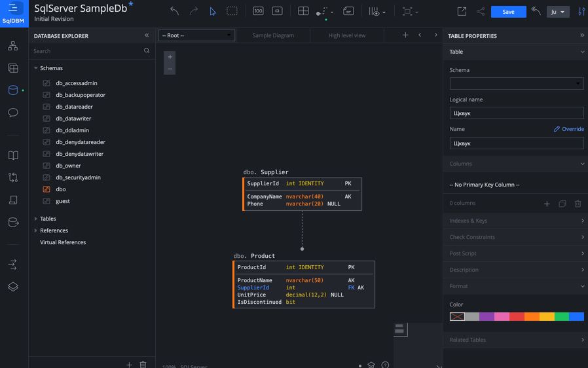The height and width of the screenshot is (368, 588).
Task: Click the Name input field
Action: (517, 143)
